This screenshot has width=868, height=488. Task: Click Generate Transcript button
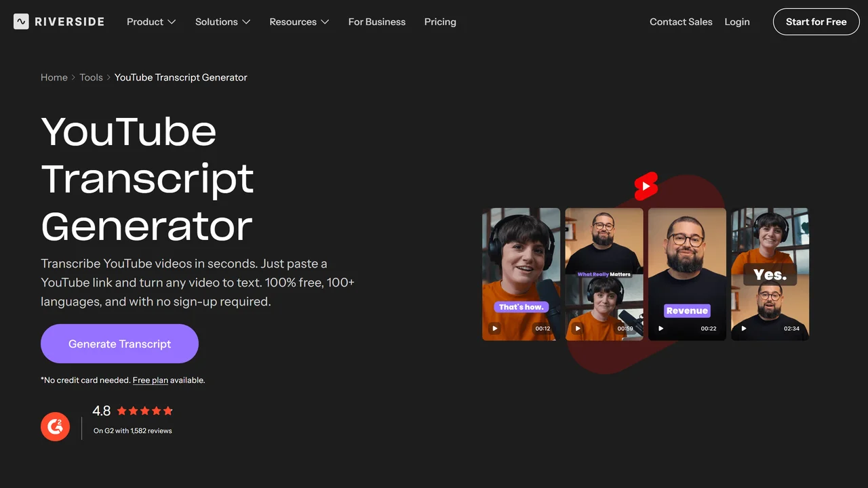(119, 344)
